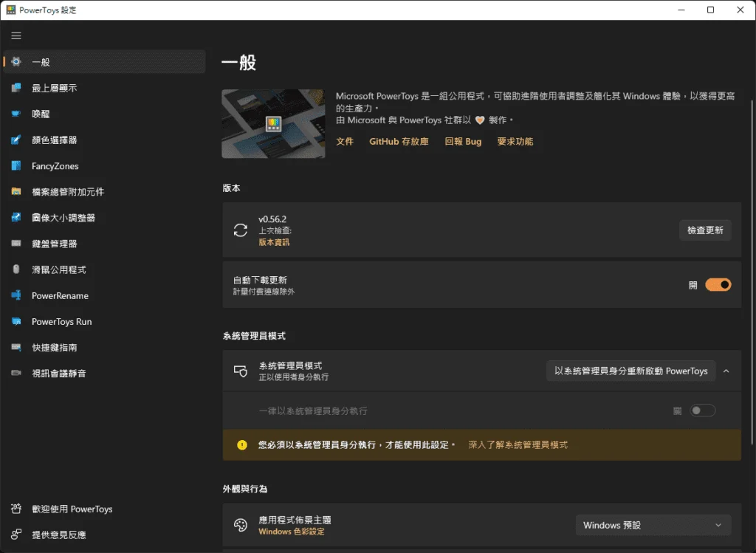Image resolution: width=756 pixels, height=553 pixels.
Task: Open the Windows 色彩設定 link
Action: click(291, 532)
